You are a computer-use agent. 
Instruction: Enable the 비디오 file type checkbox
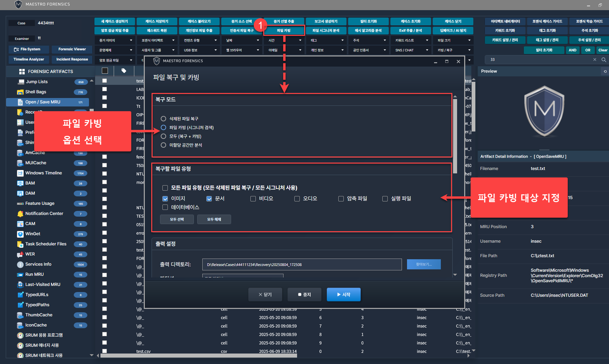pos(253,199)
